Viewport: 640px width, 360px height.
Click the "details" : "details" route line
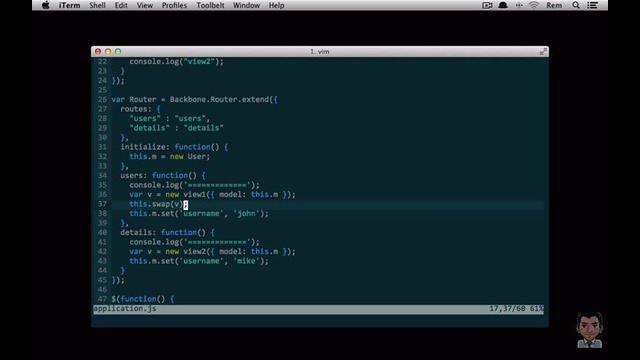pos(176,128)
